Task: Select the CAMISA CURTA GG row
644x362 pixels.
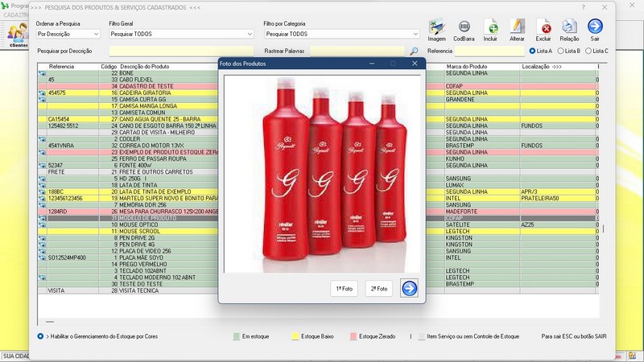Action: (318, 99)
